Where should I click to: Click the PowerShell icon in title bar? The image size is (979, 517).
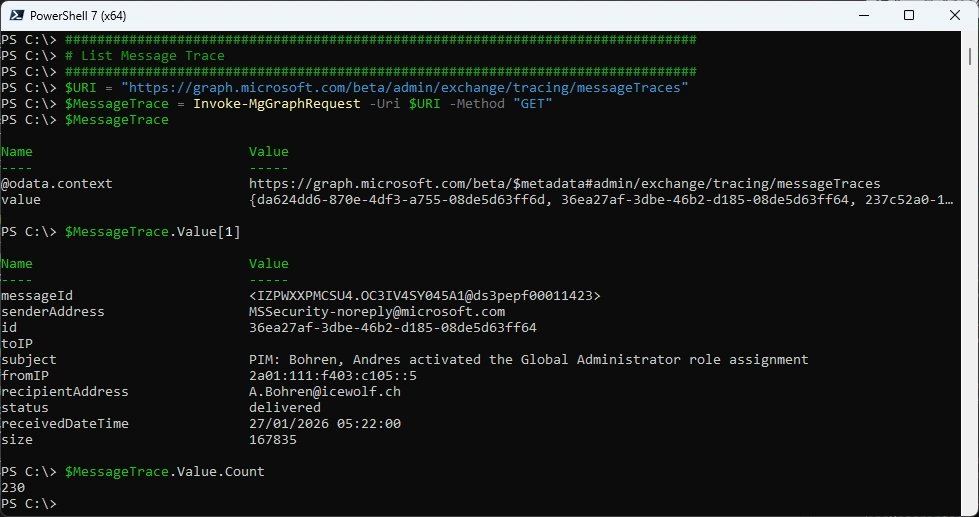tap(17, 15)
